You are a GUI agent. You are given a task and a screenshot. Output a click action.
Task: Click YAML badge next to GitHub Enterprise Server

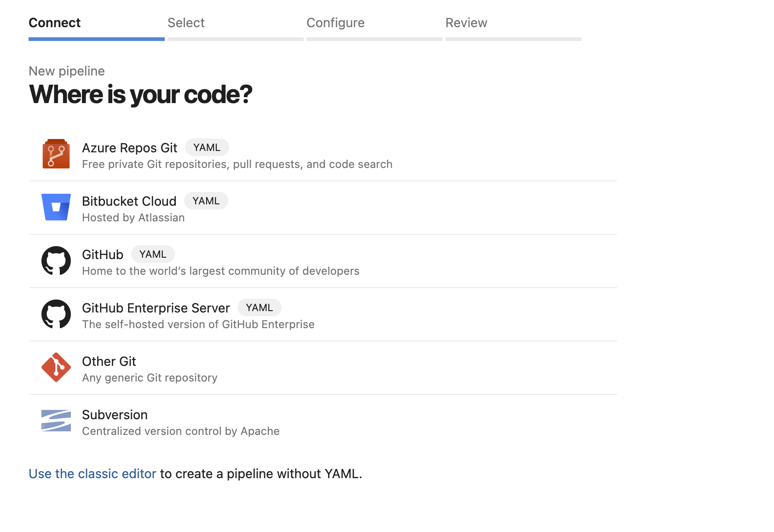259,307
